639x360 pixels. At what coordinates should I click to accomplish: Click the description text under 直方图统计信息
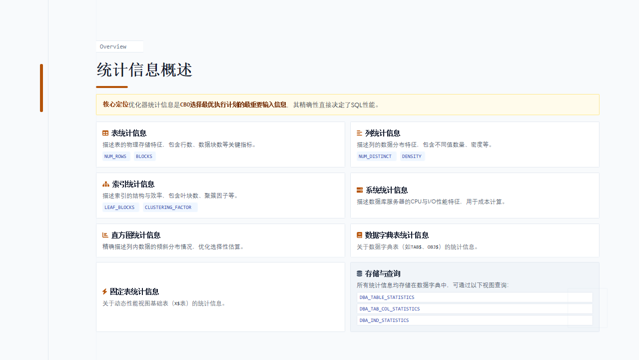pos(174,247)
